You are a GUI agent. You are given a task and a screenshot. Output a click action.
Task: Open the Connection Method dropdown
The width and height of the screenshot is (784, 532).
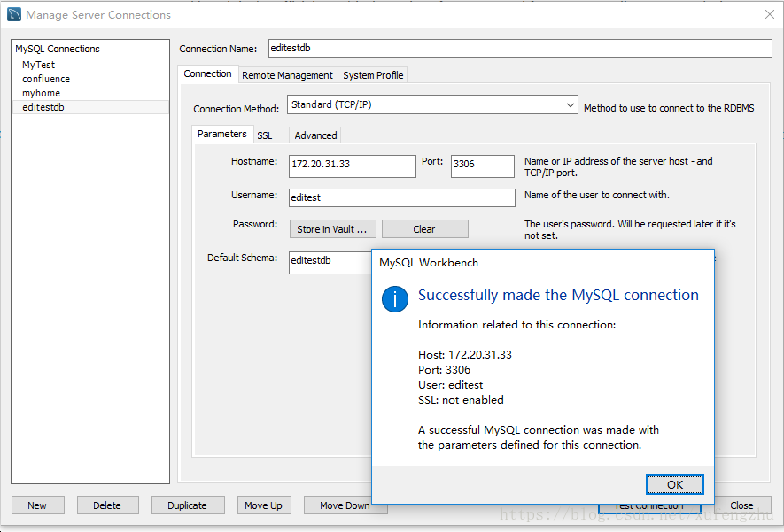(x=432, y=105)
